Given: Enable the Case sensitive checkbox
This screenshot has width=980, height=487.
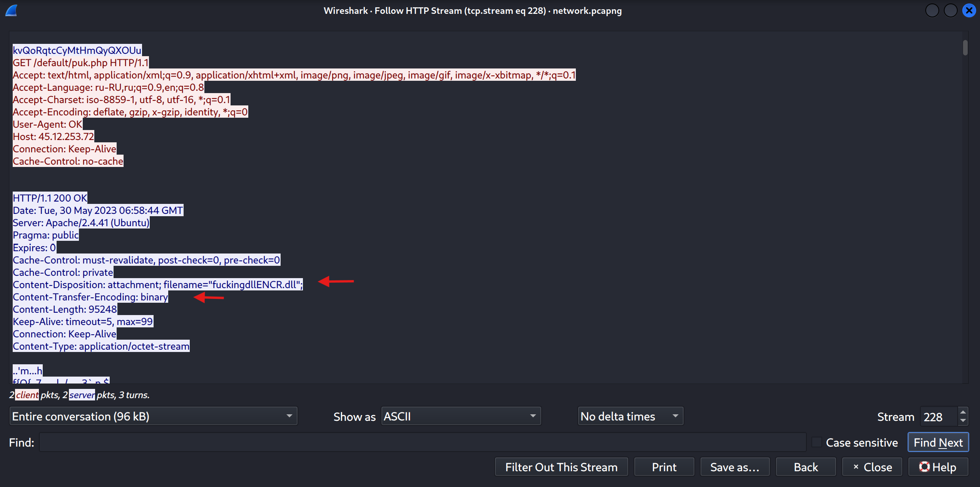Looking at the screenshot, I should pyautogui.click(x=817, y=442).
